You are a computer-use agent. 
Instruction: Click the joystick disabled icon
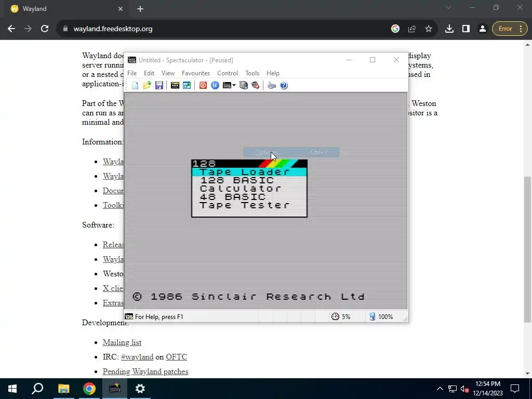pos(256,86)
